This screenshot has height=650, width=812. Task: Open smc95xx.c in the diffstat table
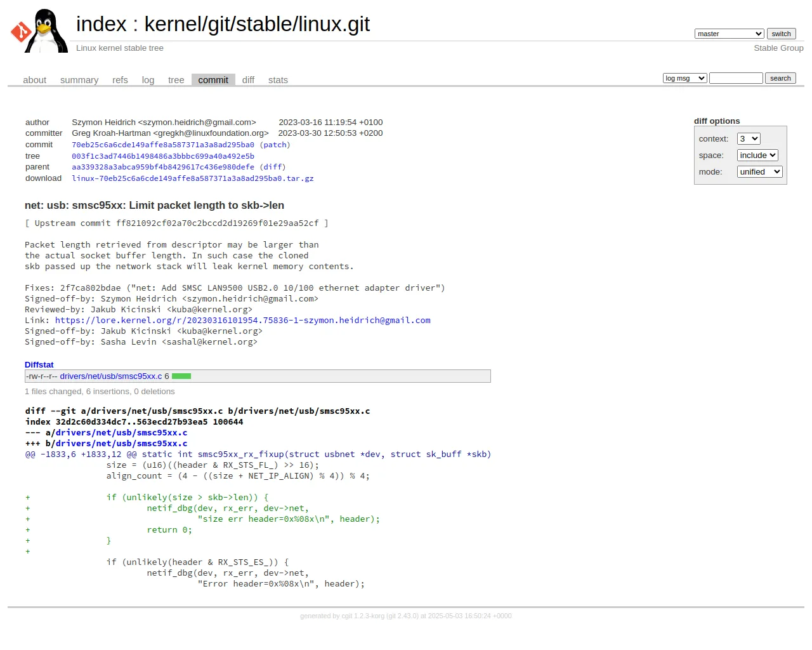(x=111, y=376)
